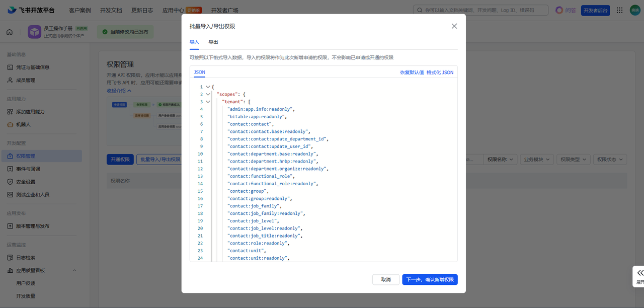Open 版本管理与发布 in sidebar
Image resolution: width=644 pixels, height=308 pixels.
click(x=33, y=226)
